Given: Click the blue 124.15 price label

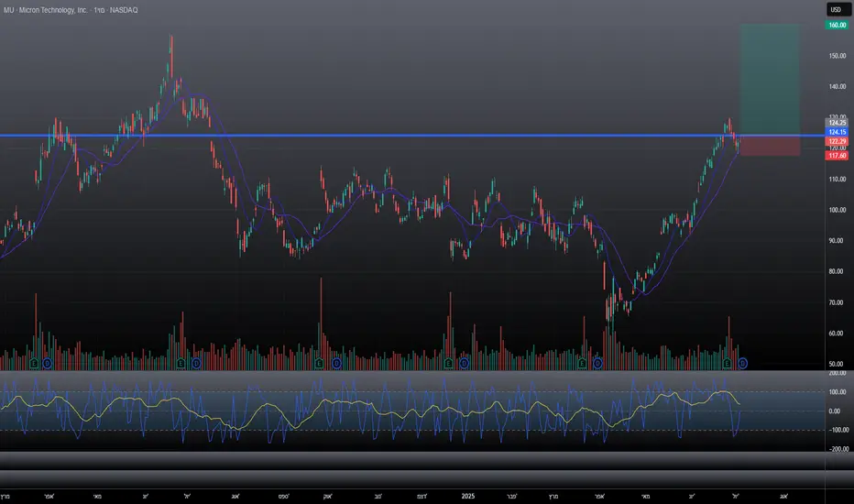Looking at the screenshot, I should point(837,132).
